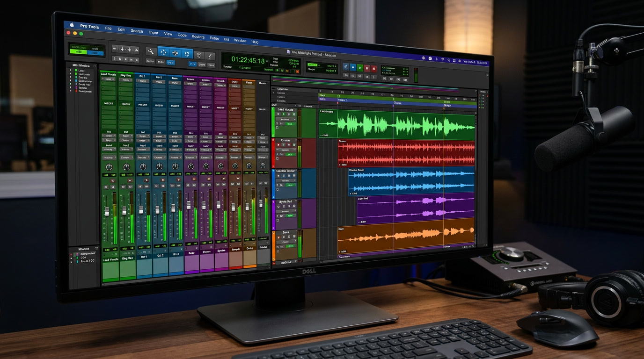Screen dimensions: 644x359
Task: Open the Window menu
Action: 240,41
